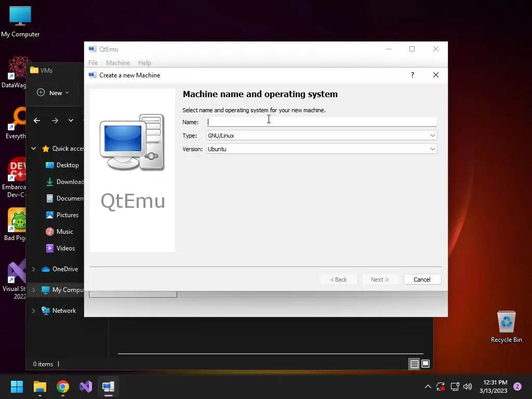Switch Explorer to large icons view

[425, 364]
